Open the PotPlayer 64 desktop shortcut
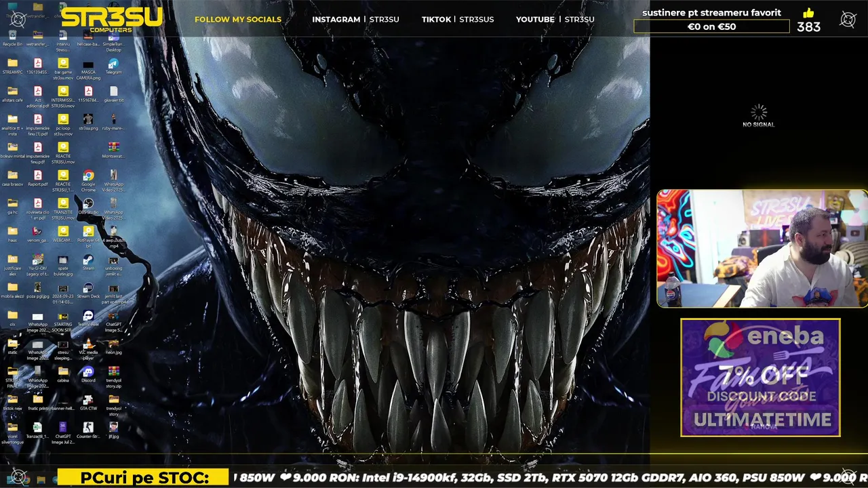This screenshot has height=488, width=868. coord(88,237)
